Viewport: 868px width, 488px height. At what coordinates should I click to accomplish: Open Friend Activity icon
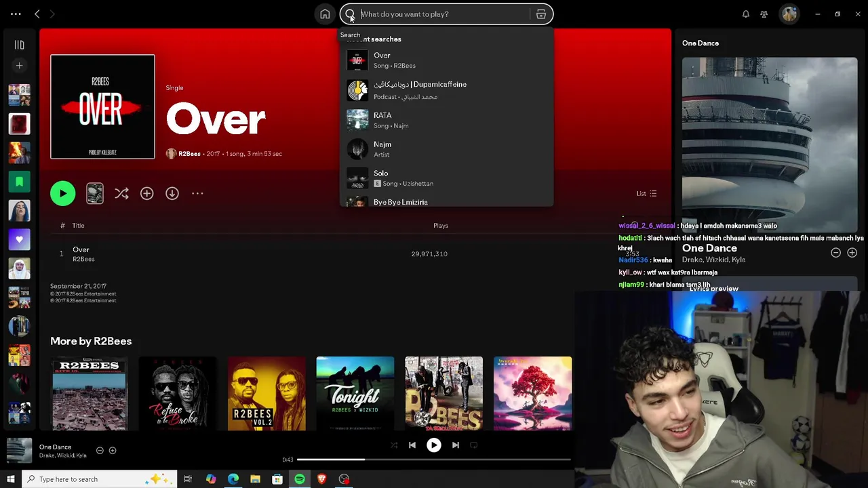click(x=764, y=14)
